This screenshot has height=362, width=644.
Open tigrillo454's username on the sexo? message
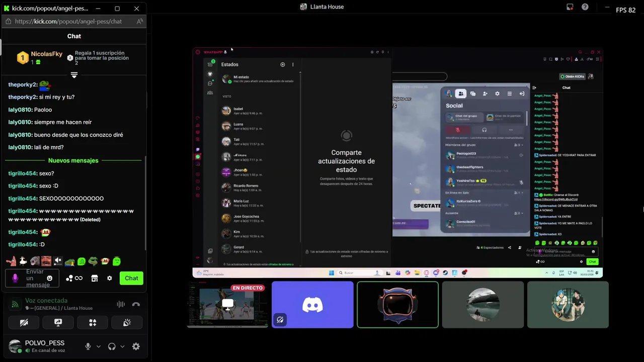click(x=23, y=173)
